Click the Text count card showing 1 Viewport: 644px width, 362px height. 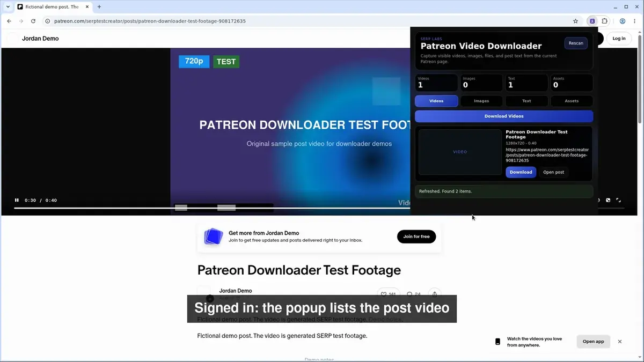point(527,83)
